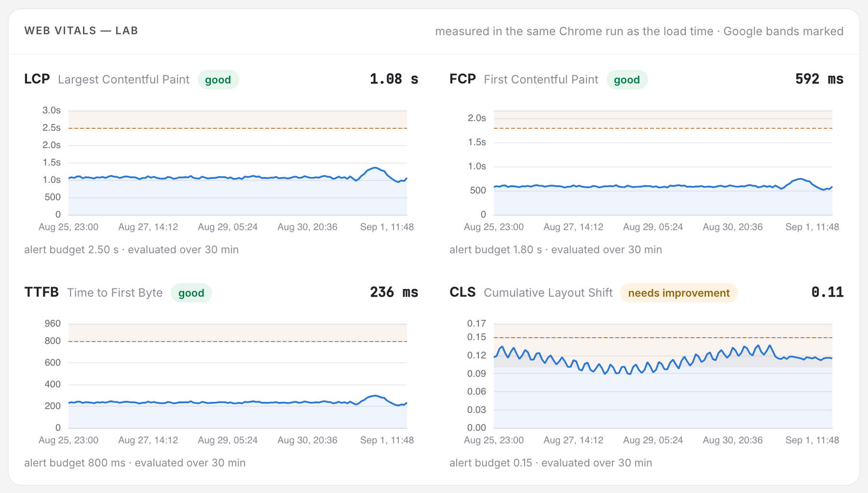Select the FCP value 592 ms
This screenshot has height=493, width=868.
coord(819,79)
